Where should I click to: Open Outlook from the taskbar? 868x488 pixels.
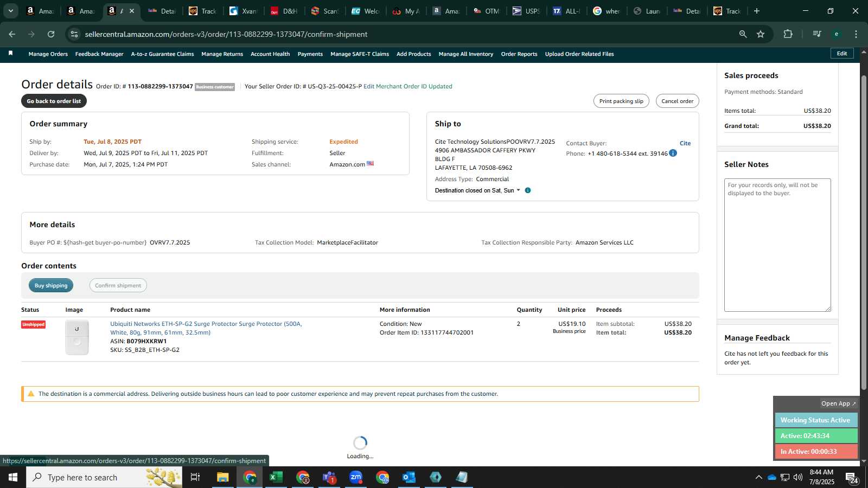409,477
